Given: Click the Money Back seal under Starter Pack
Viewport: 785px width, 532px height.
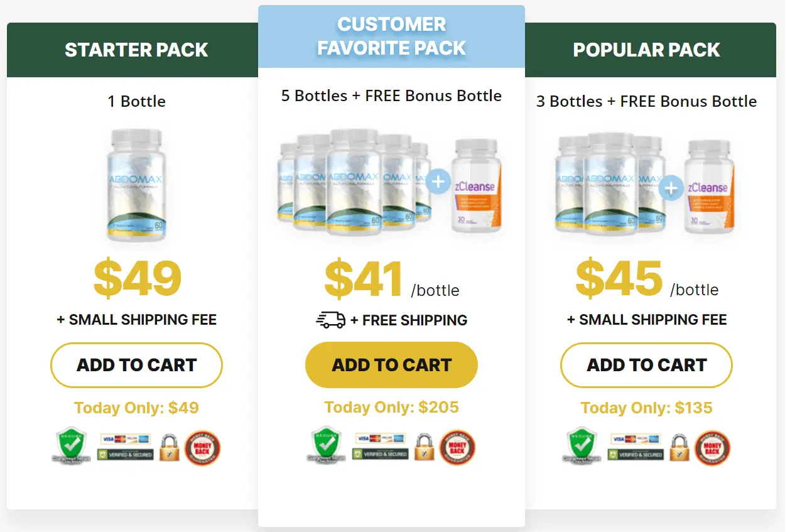Looking at the screenshot, I should (x=204, y=446).
